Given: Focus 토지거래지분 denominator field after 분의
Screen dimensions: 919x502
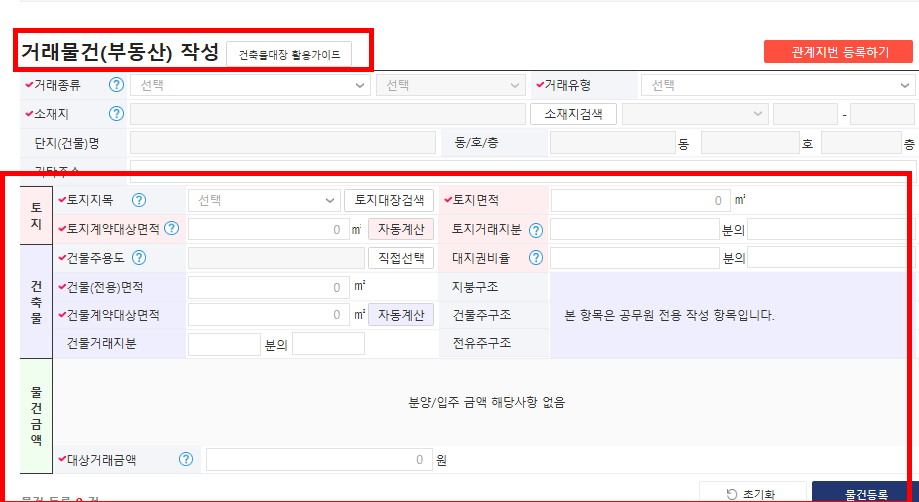Looking at the screenshot, I should tap(831, 229).
